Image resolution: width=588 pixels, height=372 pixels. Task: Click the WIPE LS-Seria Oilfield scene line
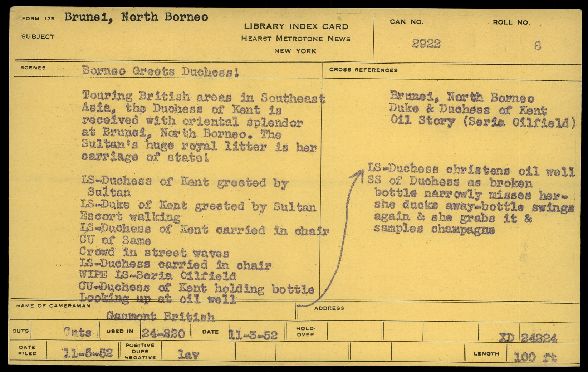click(x=157, y=276)
